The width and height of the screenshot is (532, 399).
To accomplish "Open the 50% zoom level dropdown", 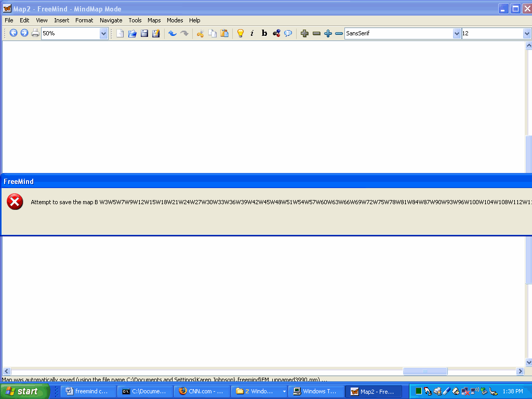I will click(x=103, y=33).
